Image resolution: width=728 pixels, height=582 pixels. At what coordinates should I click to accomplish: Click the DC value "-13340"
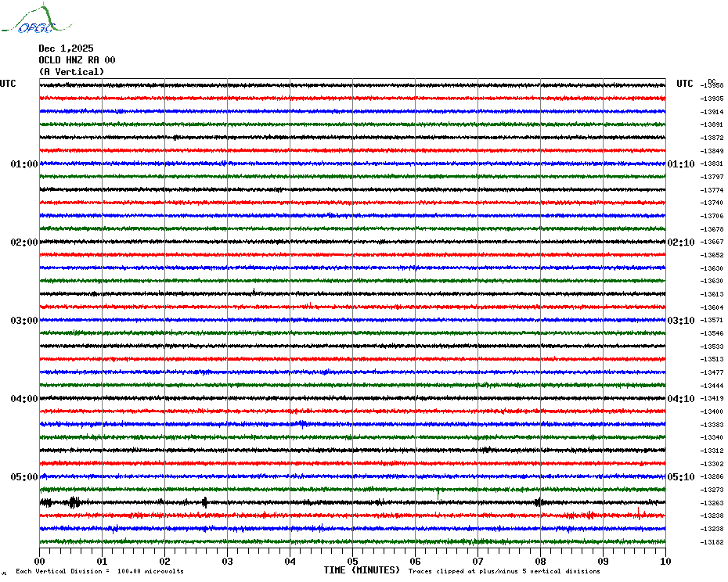[x=712, y=437]
